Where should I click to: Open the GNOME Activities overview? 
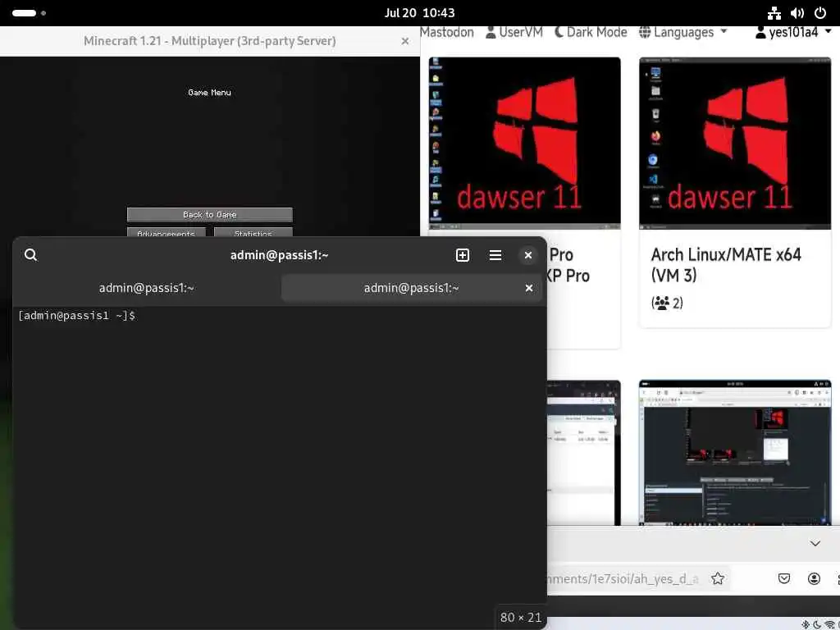point(29,13)
